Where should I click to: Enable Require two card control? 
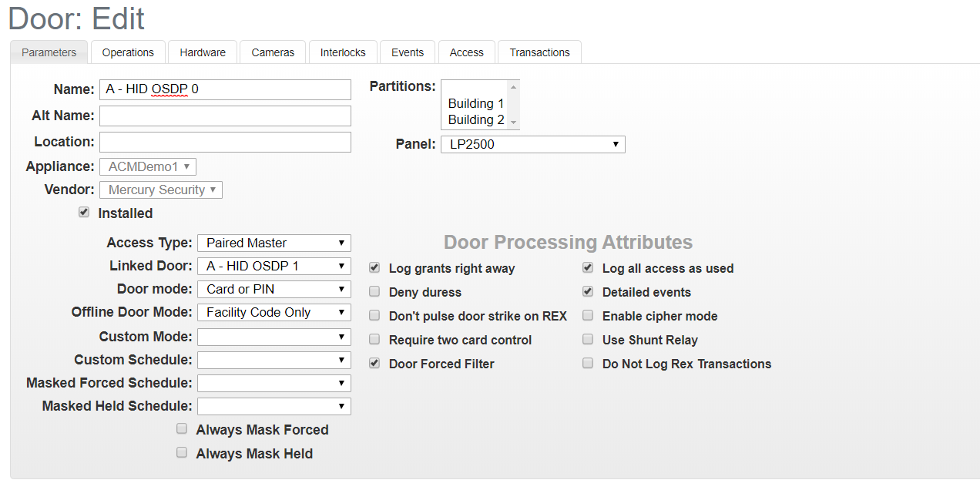[x=374, y=339]
